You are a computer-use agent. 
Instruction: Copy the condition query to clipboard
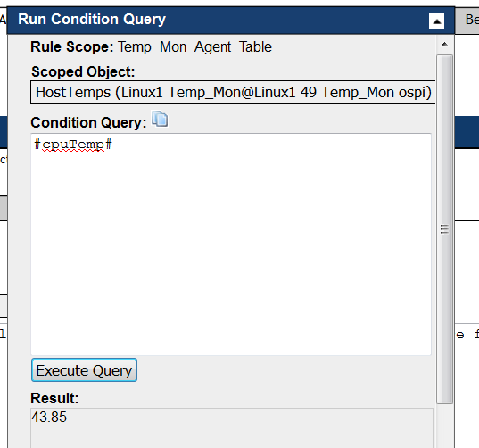click(x=160, y=119)
